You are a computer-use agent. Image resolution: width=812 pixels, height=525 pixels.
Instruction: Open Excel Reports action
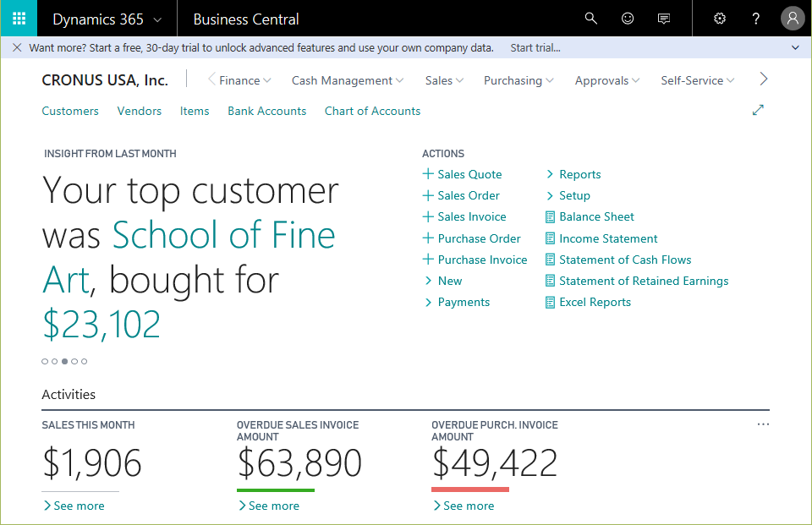[589, 303]
